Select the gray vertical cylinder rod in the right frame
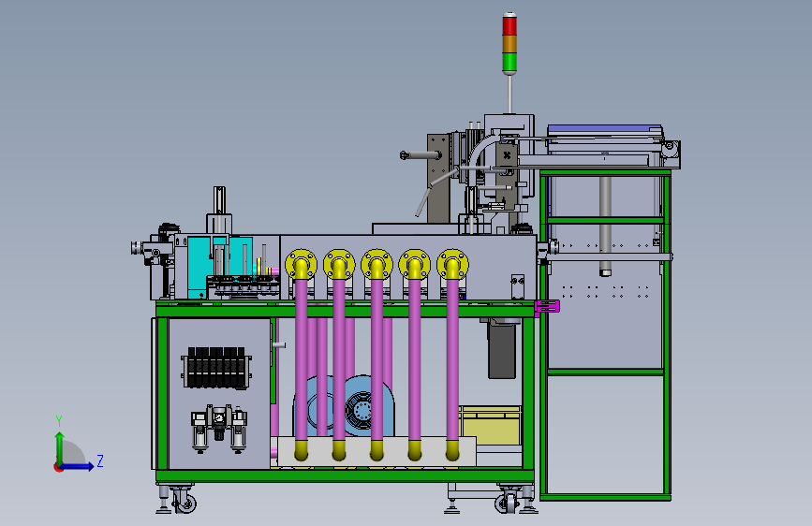This screenshot has width=812, height=526. pyautogui.click(x=605, y=226)
